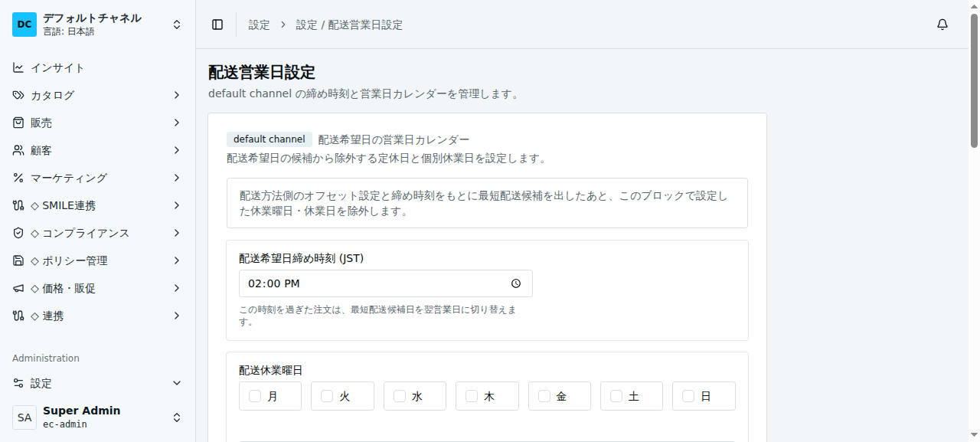Expand the ポリシー管理 menu chevron
Viewport: 980px width, 442px height.
click(x=177, y=260)
